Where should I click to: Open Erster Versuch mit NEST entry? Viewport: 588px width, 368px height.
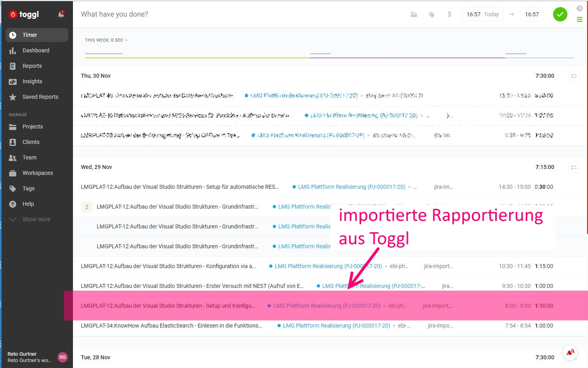click(192, 286)
